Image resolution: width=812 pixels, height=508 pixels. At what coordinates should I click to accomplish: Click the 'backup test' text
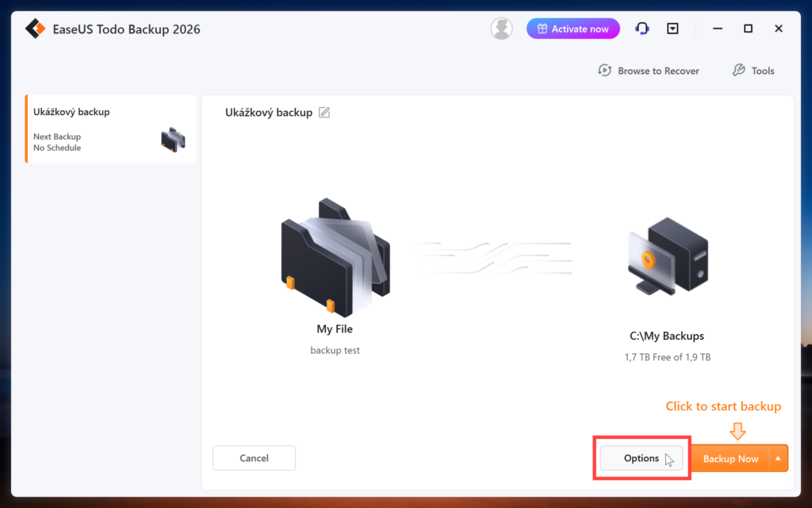[335, 350]
